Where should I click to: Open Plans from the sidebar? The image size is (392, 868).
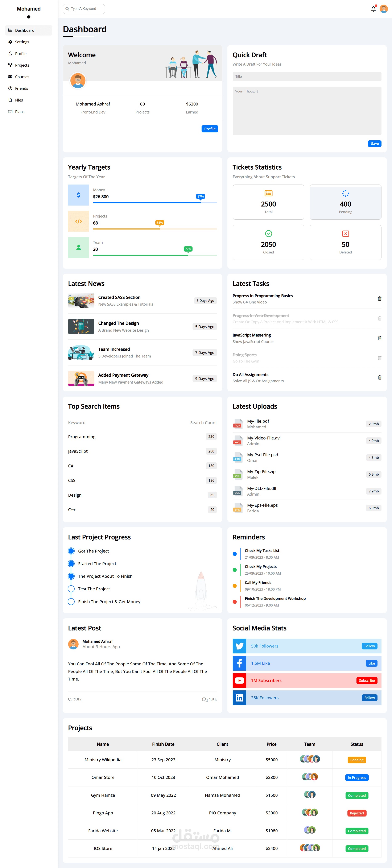[20, 112]
